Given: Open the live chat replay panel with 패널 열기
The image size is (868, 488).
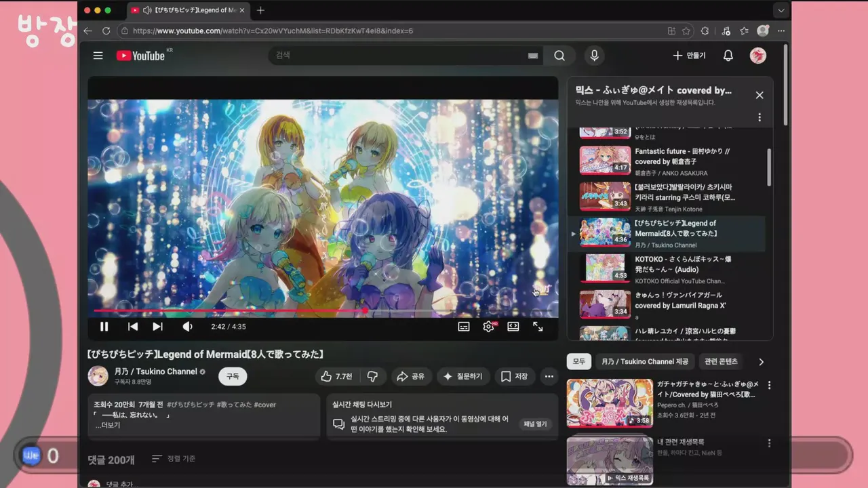Looking at the screenshot, I should click(x=534, y=424).
